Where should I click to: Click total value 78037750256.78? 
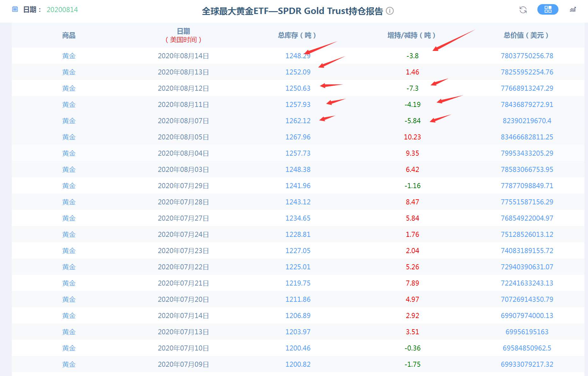pyautogui.click(x=527, y=56)
